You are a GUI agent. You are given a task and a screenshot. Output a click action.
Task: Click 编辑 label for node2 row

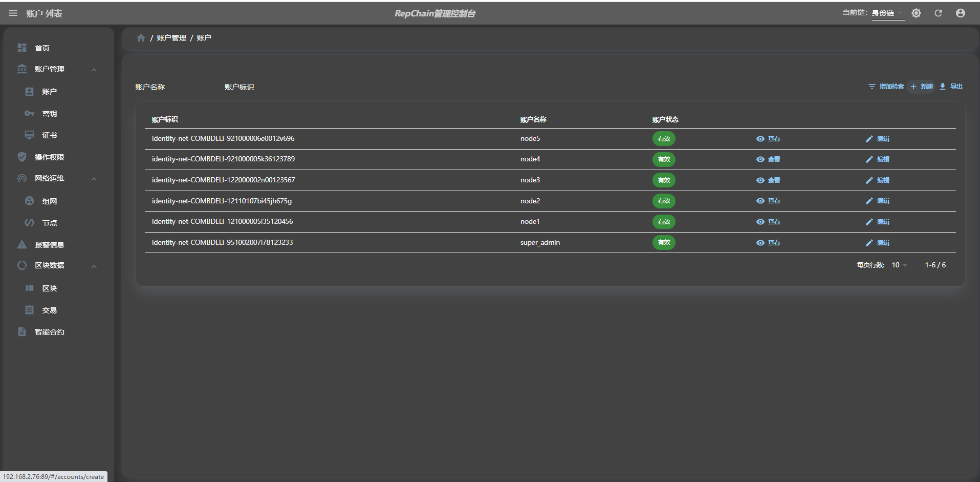pos(883,201)
